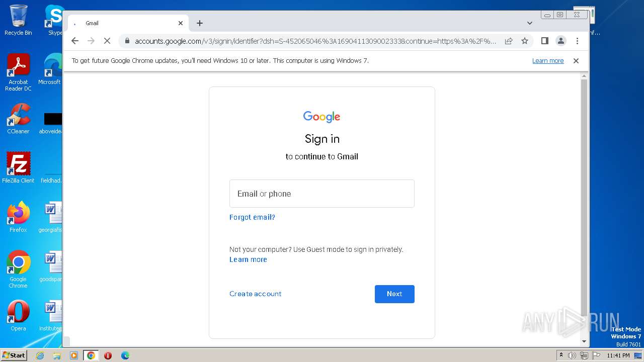
Task: Open the tab search dropdown chevron
Action: point(530,23)
